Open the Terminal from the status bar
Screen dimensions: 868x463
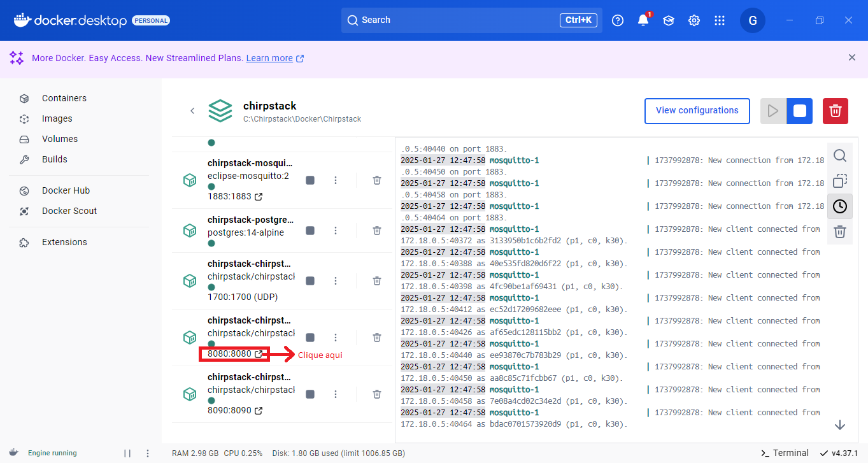click(x=785, y=453)
